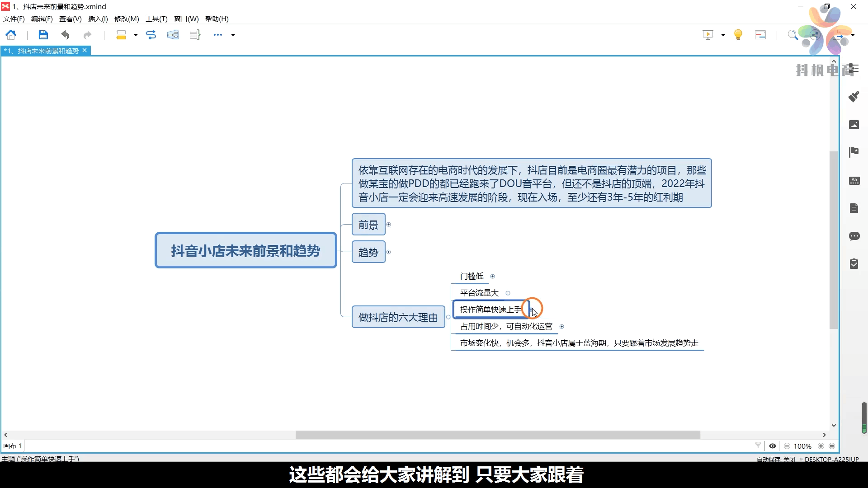Open the topic insert dropdown arrow
This screenshot has height=488, width=868.
pos(136,35)
